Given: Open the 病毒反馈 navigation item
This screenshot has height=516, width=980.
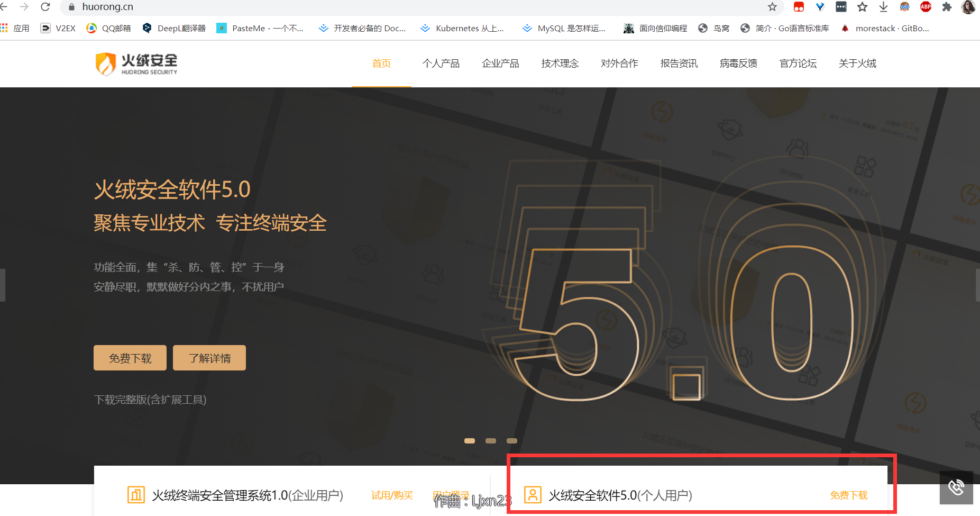Looking at the screenshot, I should [738, 64].
